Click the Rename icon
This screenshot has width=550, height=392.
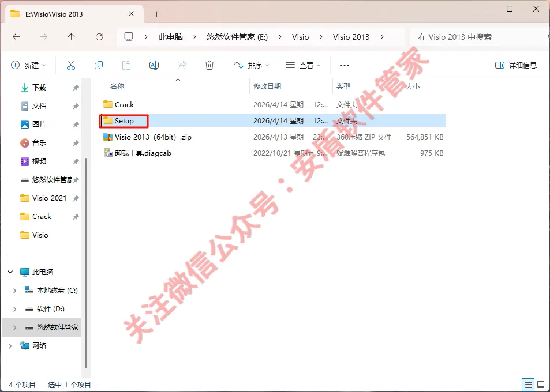click(154, 65)
